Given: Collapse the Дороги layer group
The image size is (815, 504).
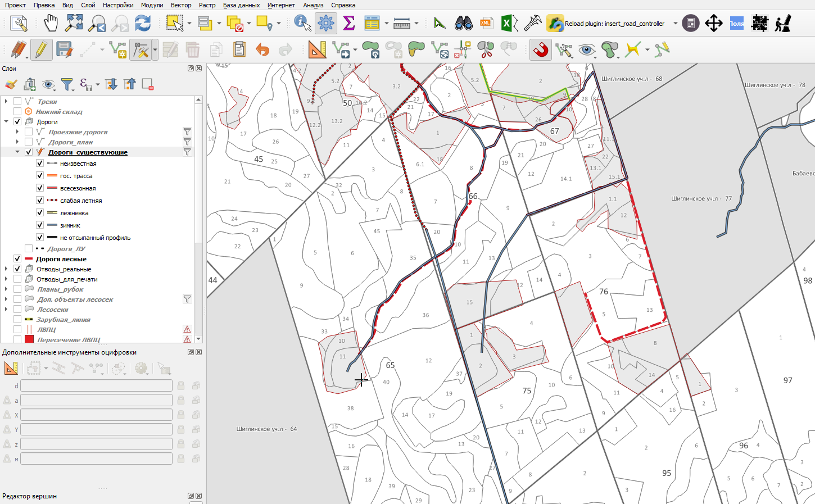Looking at the screenshot, I should pos(6,122).
